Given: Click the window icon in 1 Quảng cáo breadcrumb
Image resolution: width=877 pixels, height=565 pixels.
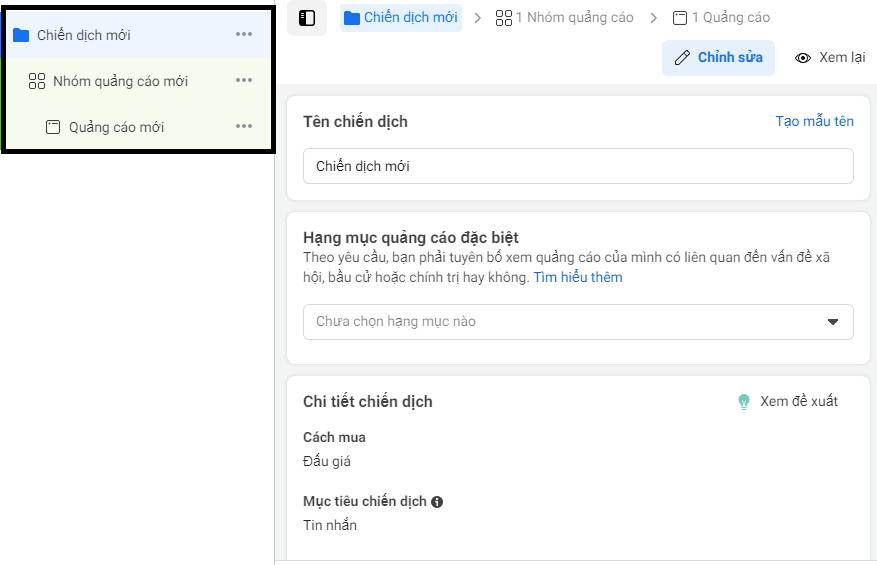Looking at the screenshot, I should pos(680,18).
